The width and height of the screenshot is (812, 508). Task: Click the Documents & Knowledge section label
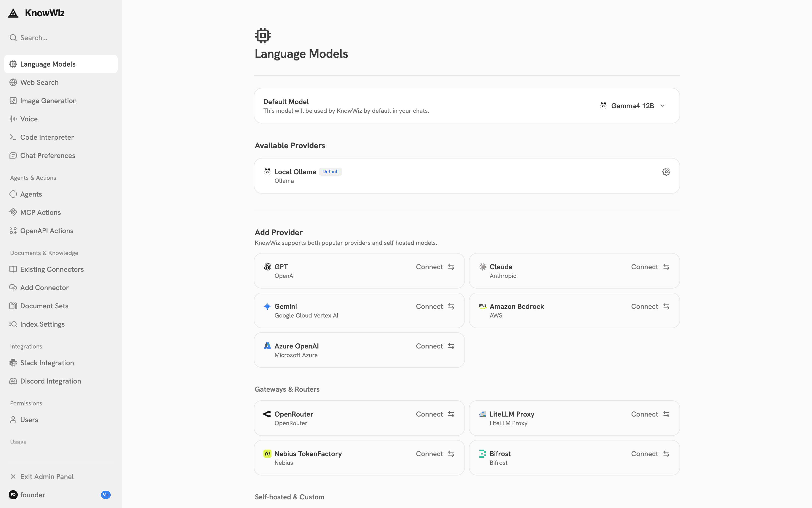(44, 253)
